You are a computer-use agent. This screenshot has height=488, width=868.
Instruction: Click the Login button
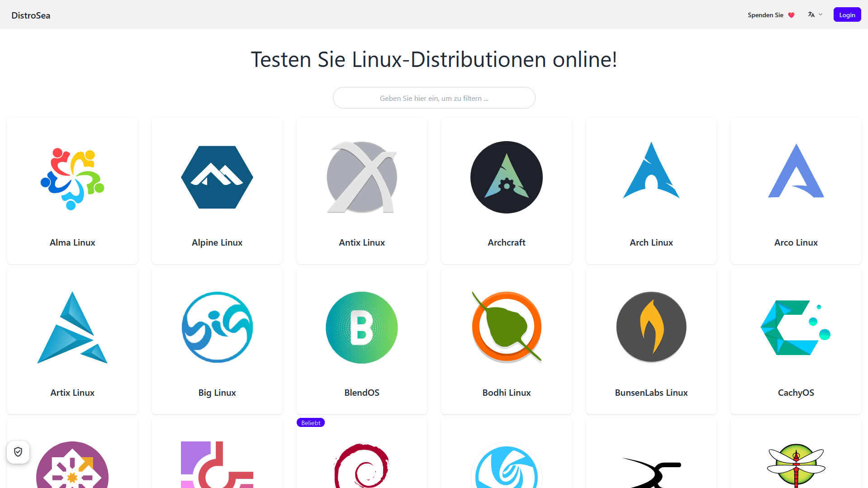pos(847,14)
